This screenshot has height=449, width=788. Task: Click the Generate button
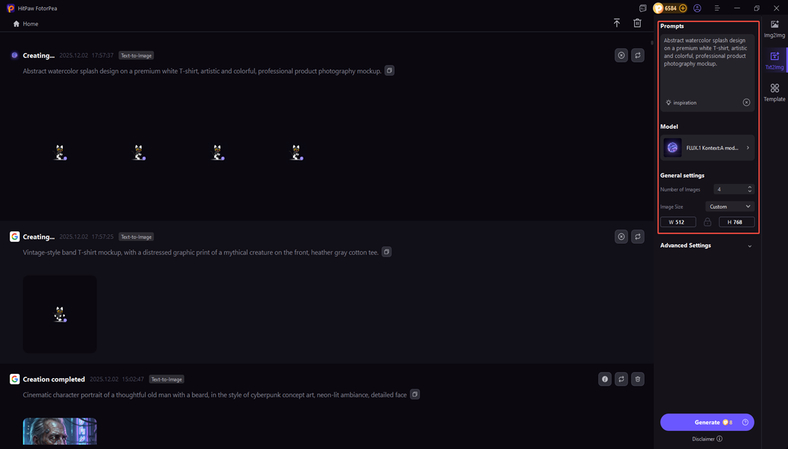point(707,422)
